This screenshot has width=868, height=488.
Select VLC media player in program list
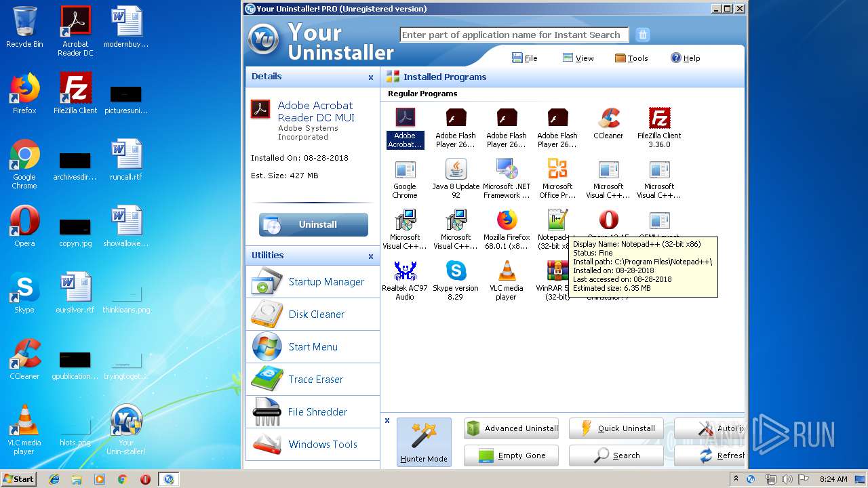(507, 280)
